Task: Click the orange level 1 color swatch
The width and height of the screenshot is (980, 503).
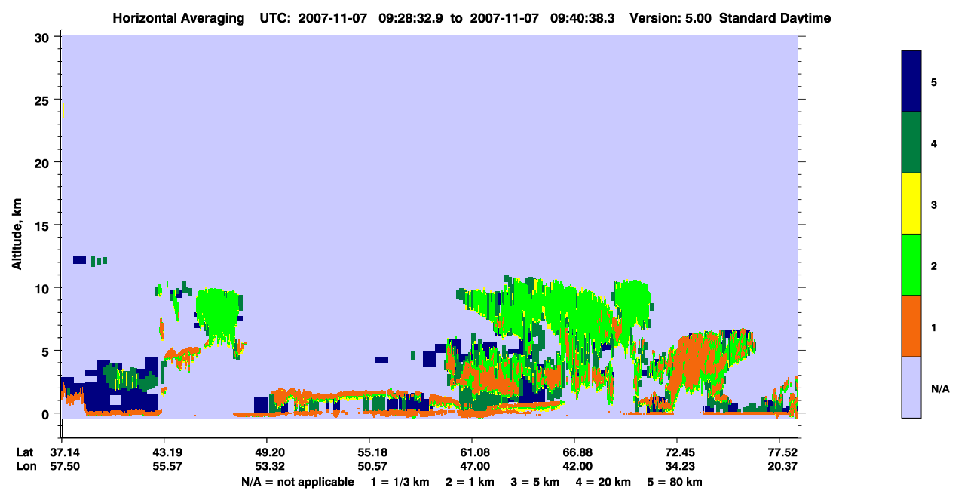Action: (911, 326)
